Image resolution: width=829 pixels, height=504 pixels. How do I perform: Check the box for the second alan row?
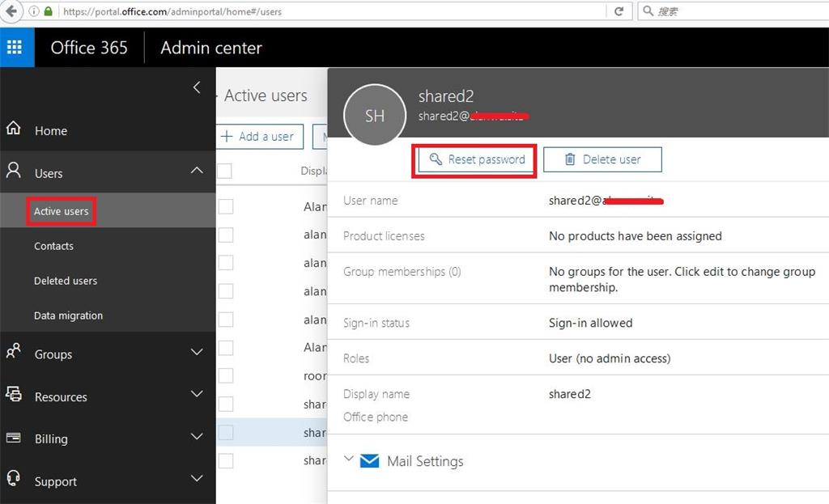pyautogui.click(x=226, y=235)
